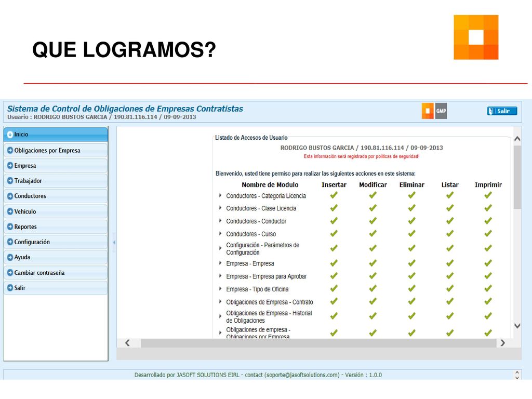Click the vertical scrollbar thumb in access list
The width and height of the screenshot is (532, 399).
coord(517,178)
